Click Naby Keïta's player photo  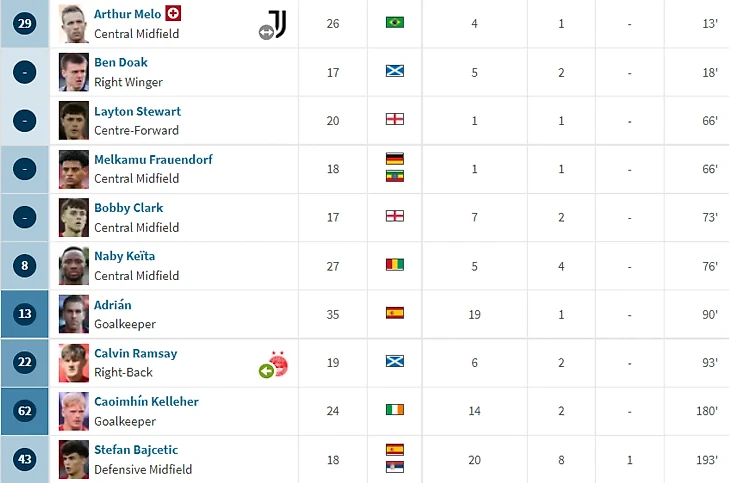(x=73, y=265)
